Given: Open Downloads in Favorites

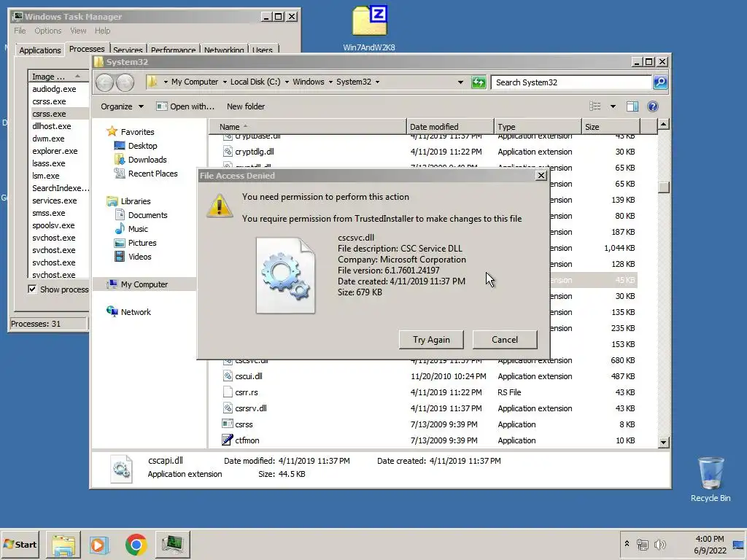Looking at the screenshot, I should coord(141,160).
